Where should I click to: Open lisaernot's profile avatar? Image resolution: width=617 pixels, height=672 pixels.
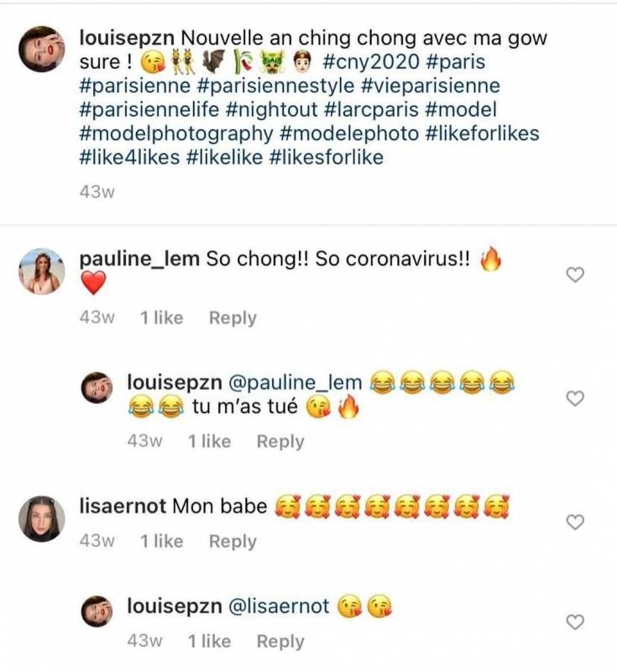pyautogui.click(x=40, y=518)
